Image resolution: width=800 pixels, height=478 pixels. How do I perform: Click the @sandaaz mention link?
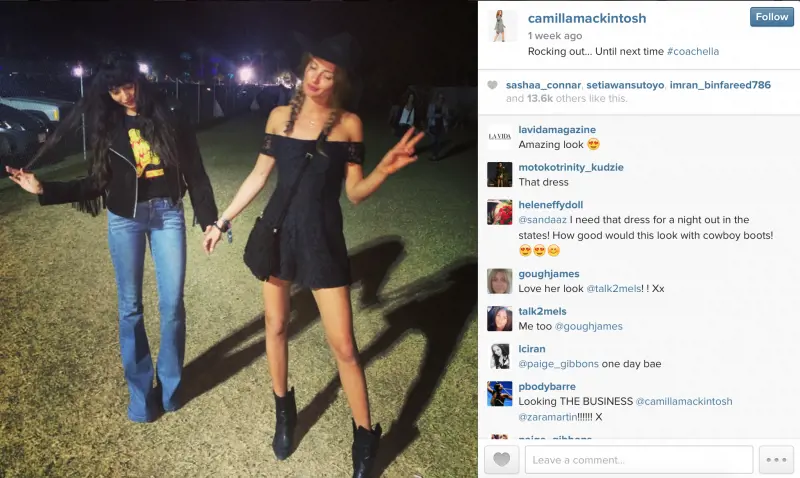click(x=542, y=220)
